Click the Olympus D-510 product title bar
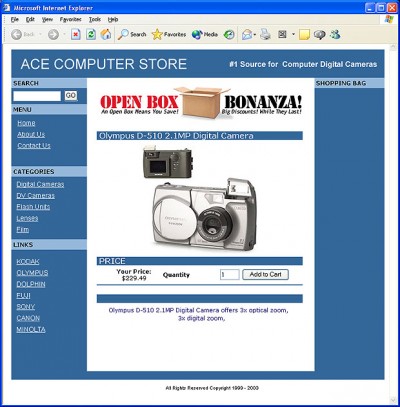400x407 pixels. click(x=200, y=136)
